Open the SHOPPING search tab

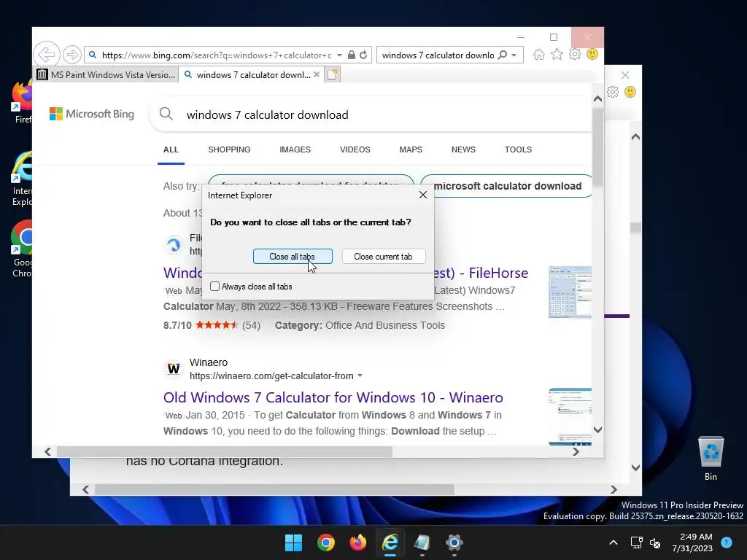[229, 149]
